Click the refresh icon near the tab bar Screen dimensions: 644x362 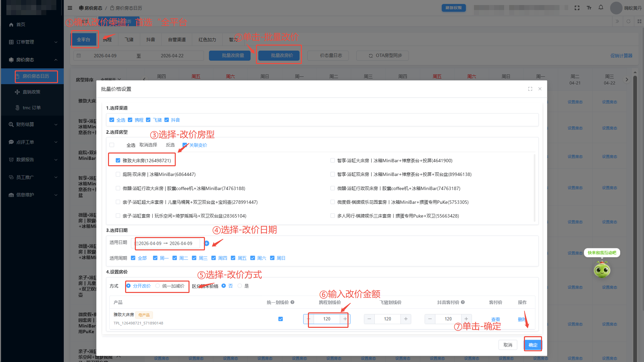click(x=629, y=21)
